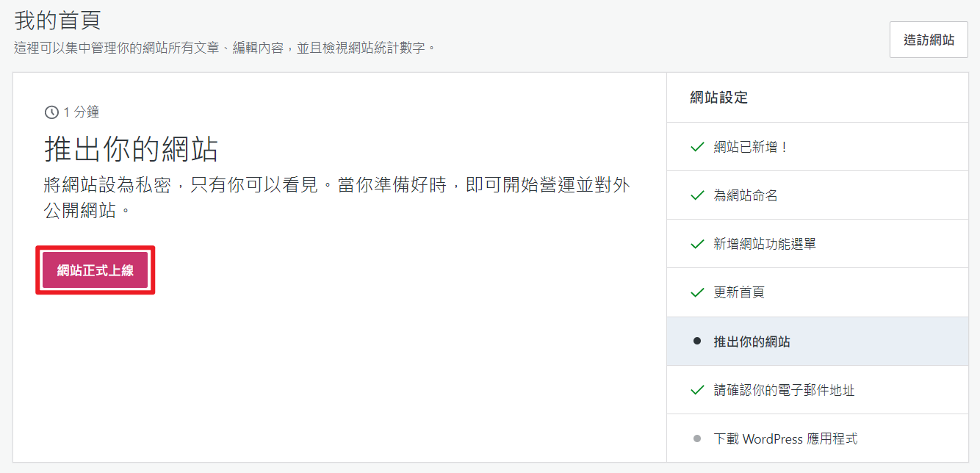
Task: Select the 下載 WordPress 應用程式 step
Action: pyautogui.click(x=785, y=438)
